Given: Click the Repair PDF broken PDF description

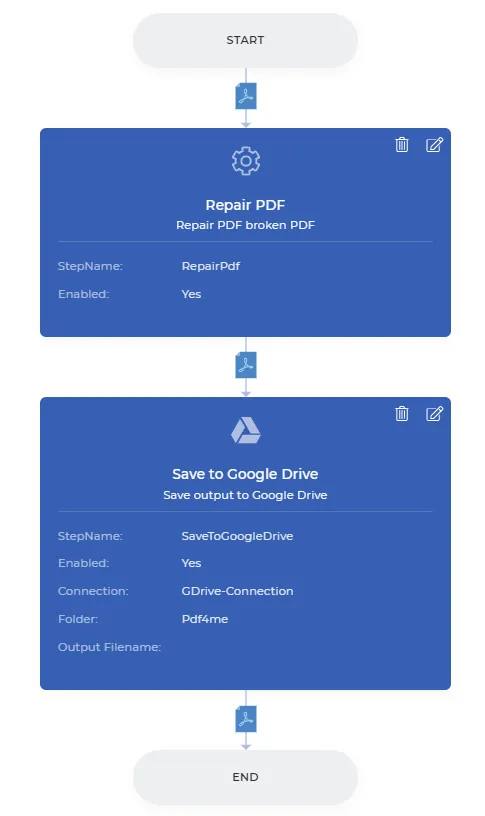Looking at the screenshot, I should (245, 225).
